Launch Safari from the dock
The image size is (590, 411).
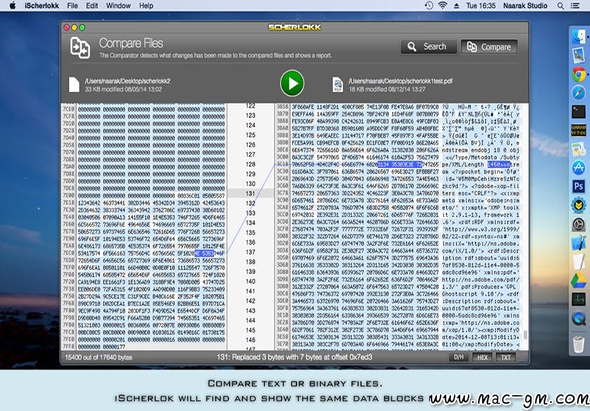[579, 93]
